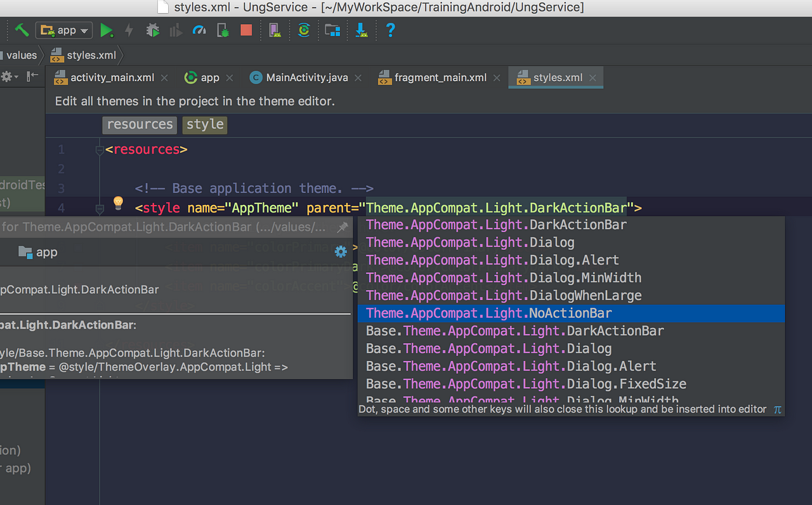
Task: Choose Base.Theme.AppCompat.Light.Dialog.FixedSize suggestion
Action: [571, 384]
